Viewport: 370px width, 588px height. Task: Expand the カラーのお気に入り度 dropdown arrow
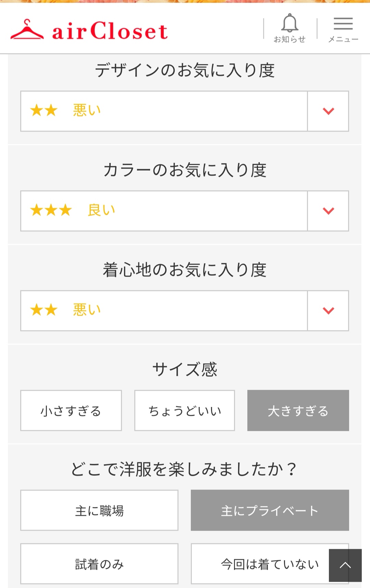click(328, 211)
